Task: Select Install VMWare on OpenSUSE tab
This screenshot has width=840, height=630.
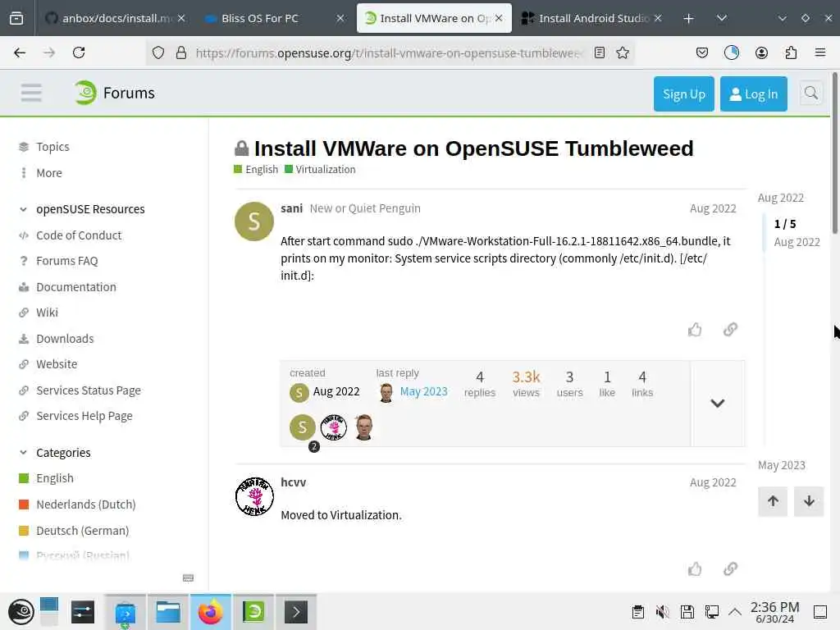Action: tap(434, 18)
